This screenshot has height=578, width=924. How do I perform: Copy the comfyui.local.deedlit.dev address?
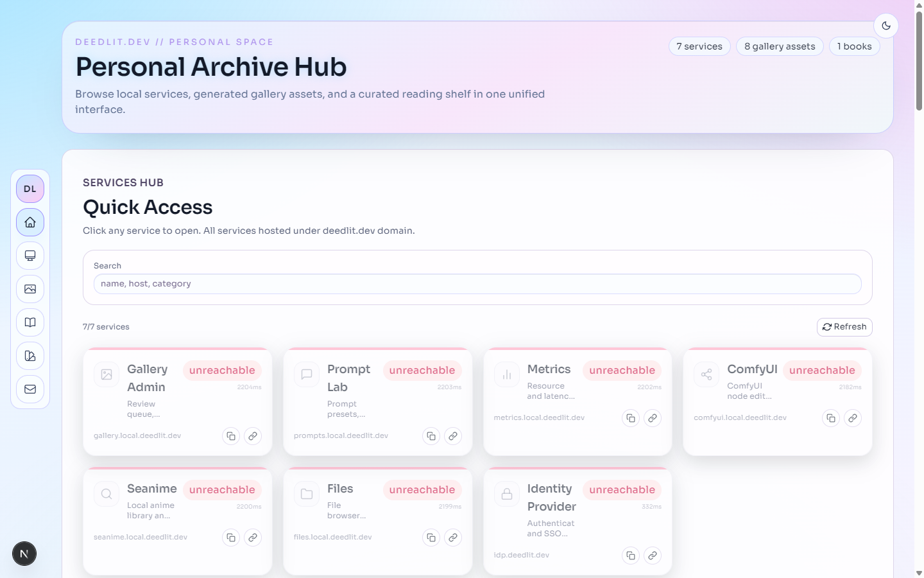point(831,418)
